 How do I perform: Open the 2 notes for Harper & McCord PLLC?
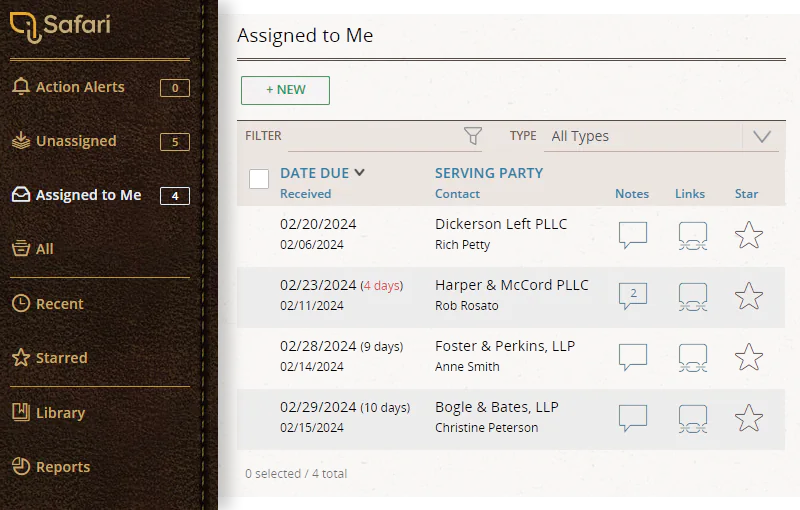(633, 296)
